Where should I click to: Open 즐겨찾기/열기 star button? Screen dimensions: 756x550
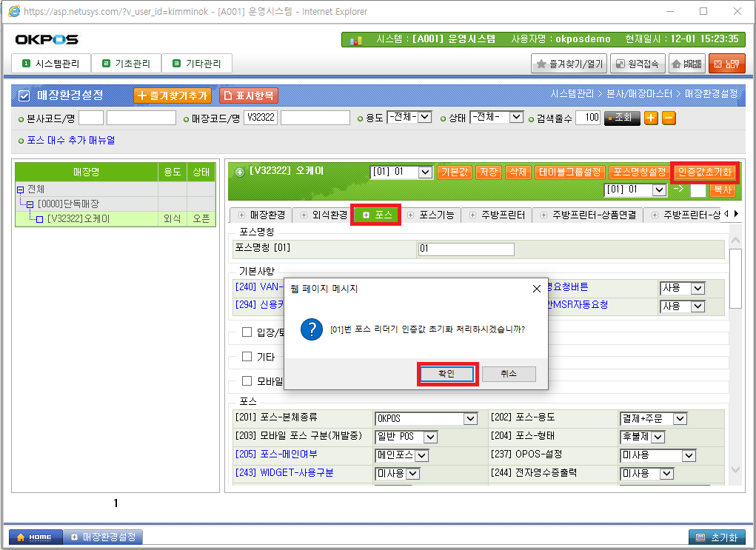pyautogui.click(x=569, y=64)
